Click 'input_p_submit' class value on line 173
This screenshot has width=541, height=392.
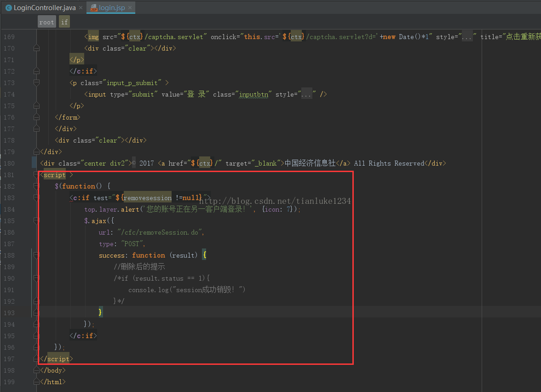tap(132, 83)
